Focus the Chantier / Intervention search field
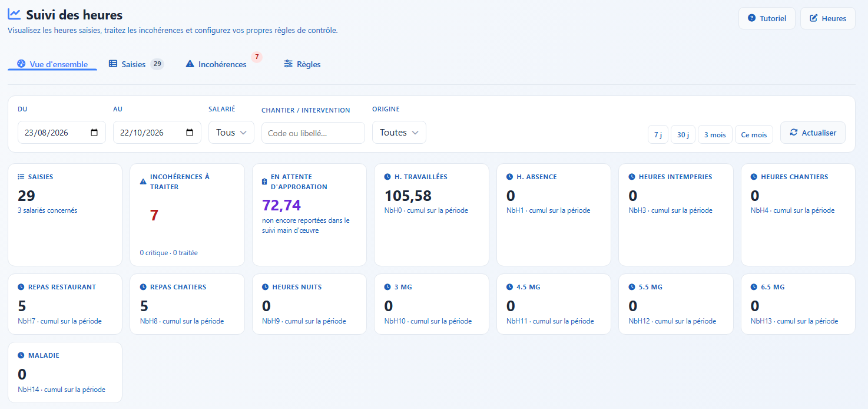868x409 pixels. coord(313,133)
